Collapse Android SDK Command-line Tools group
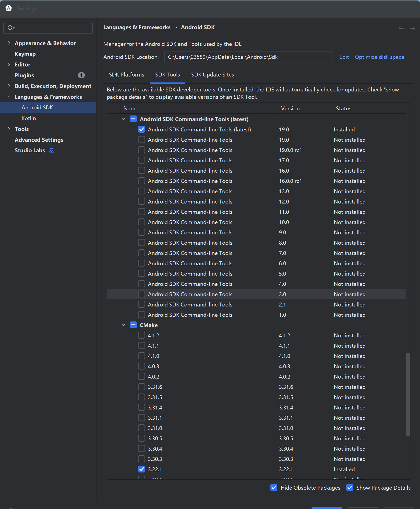The image size is (420, 509). pos(123,119)
